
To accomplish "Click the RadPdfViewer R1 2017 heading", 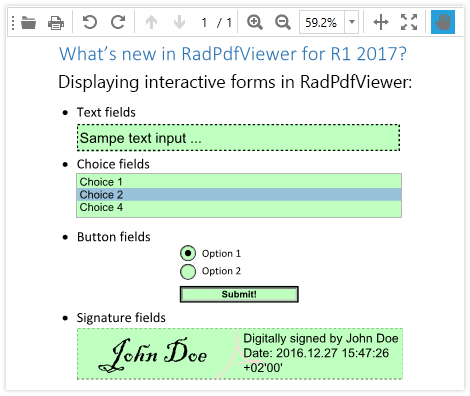I will [x=233, y=53].
